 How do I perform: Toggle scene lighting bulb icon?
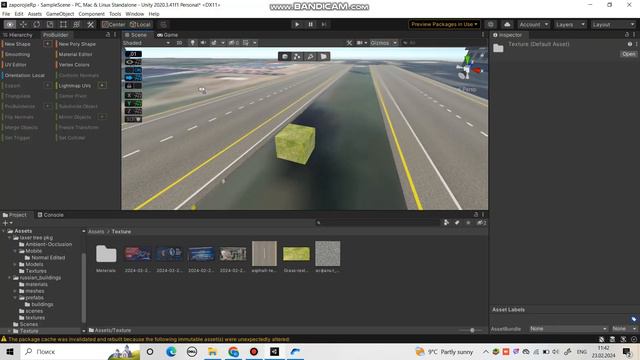tap(192, 43)
